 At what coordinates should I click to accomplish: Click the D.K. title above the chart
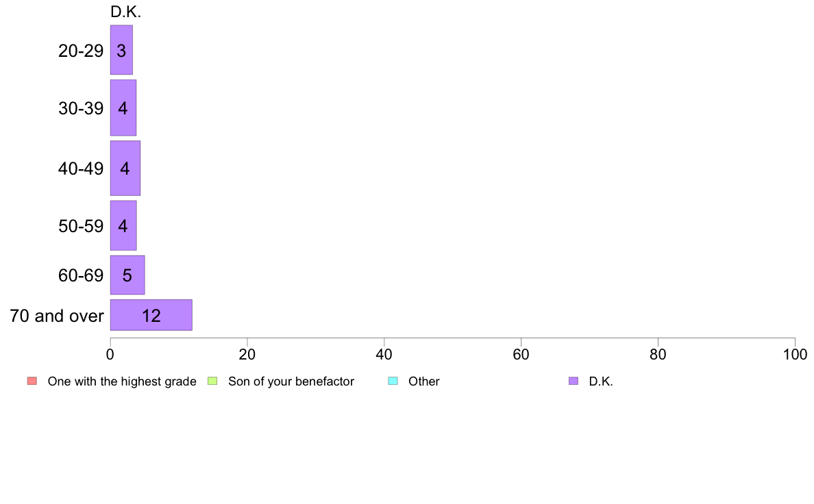click(125, 12)
